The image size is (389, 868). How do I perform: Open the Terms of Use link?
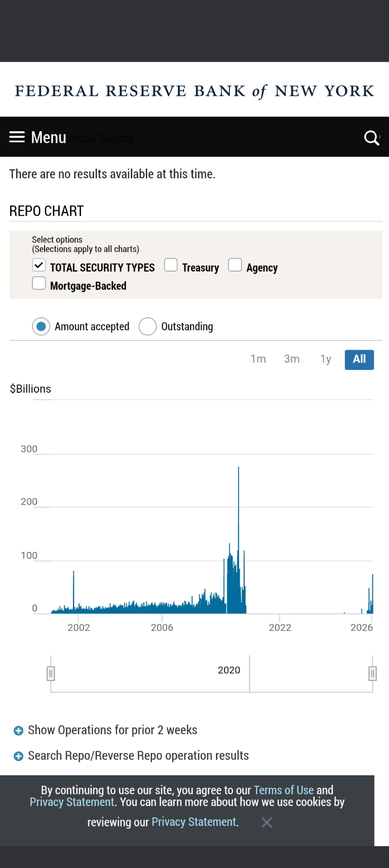[x=284, y=790]
